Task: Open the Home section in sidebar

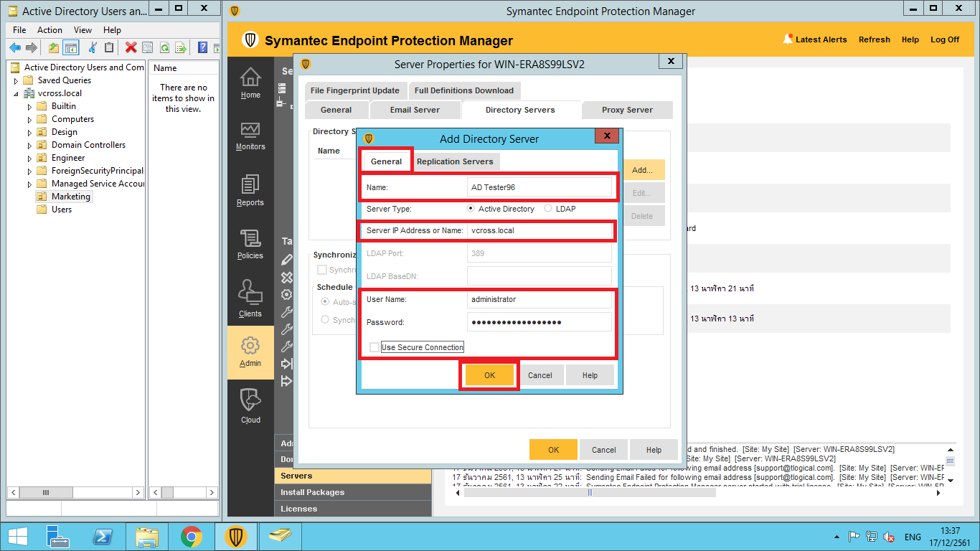Action: click(250, 83)
